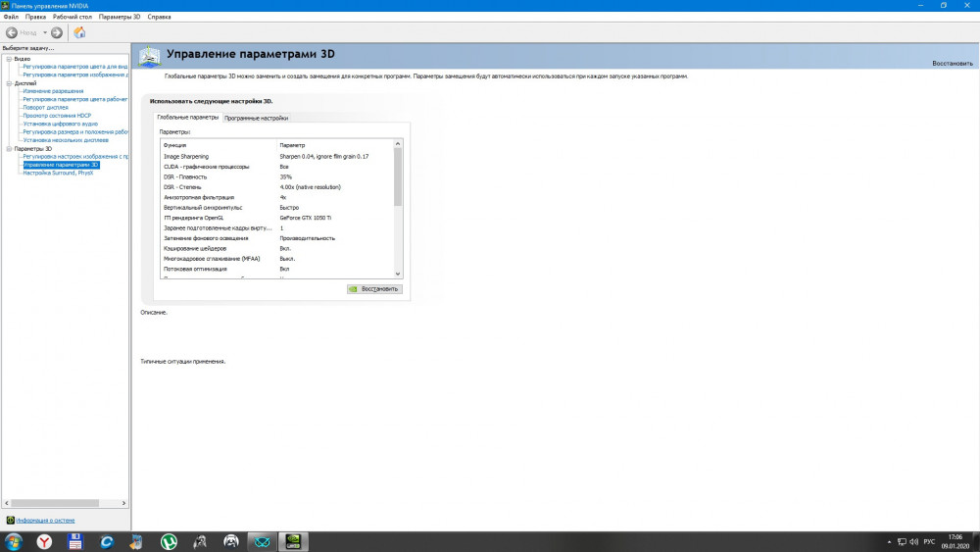Select the Image Sharpening setting row

click(x=277, y=156)
